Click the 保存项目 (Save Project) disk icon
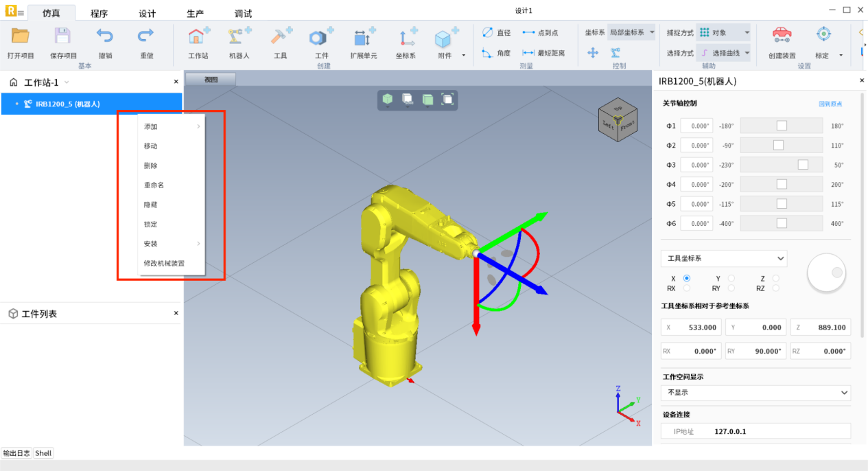 click(63, 37)
